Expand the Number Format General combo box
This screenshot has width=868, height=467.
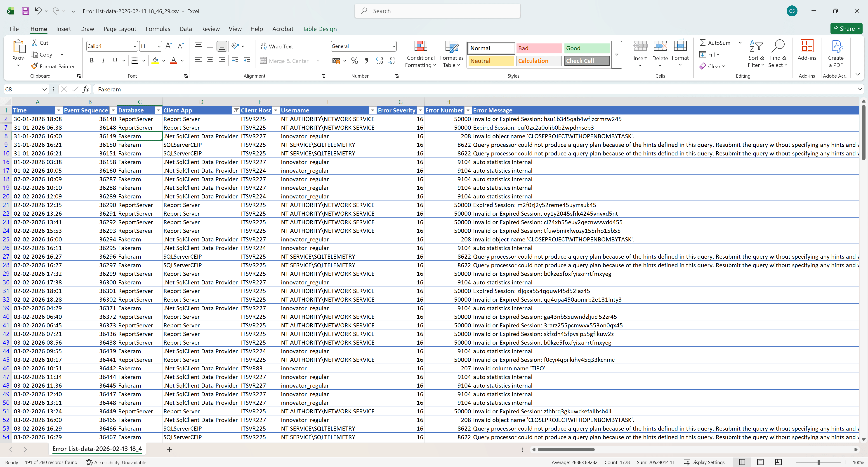coord(393,47)
